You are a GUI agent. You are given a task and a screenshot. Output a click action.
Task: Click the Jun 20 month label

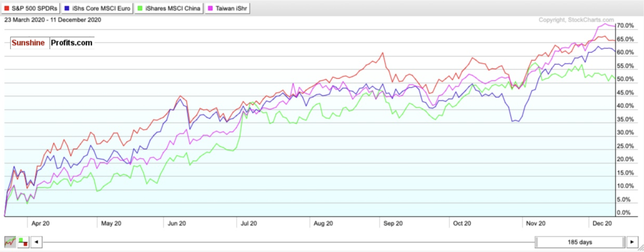tap(177, 223)
